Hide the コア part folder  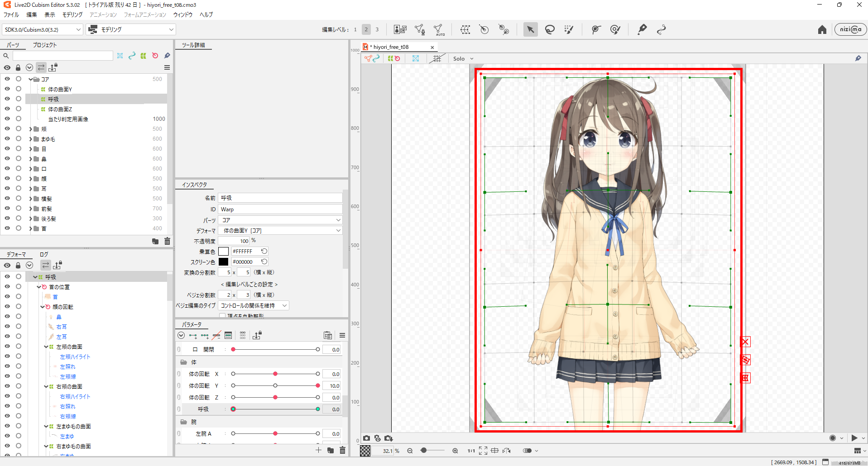click(x=7, y=79)
